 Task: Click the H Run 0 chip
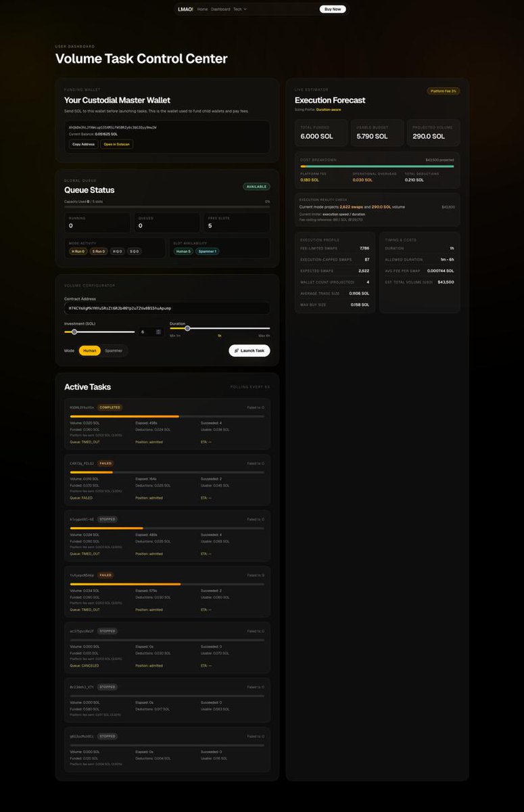[78, 251]
